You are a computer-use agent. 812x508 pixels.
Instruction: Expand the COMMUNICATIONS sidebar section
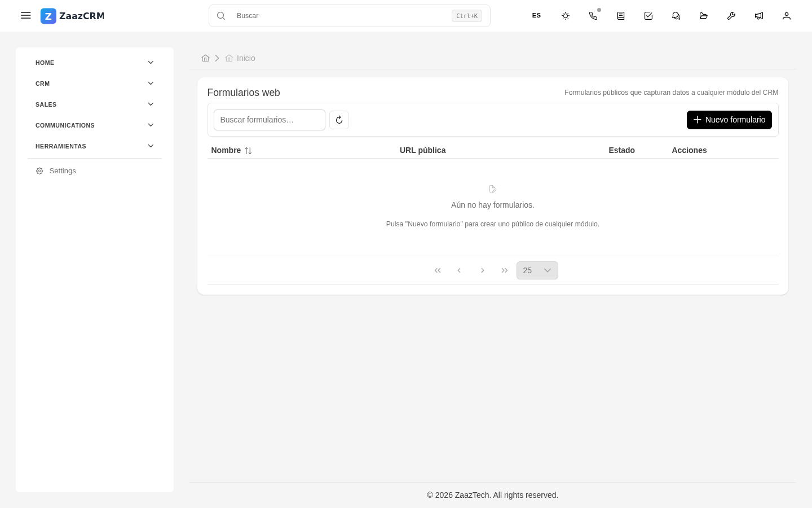[x=95, y=125]
